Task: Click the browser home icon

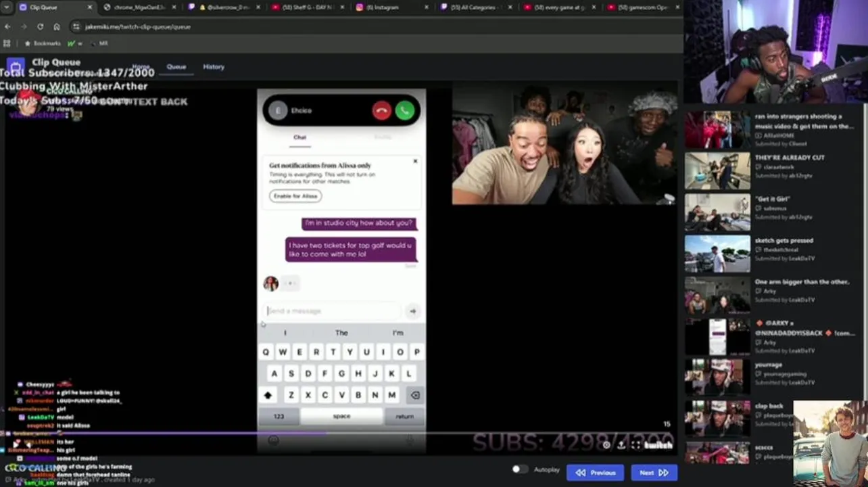Action: (x=57, y=26)
